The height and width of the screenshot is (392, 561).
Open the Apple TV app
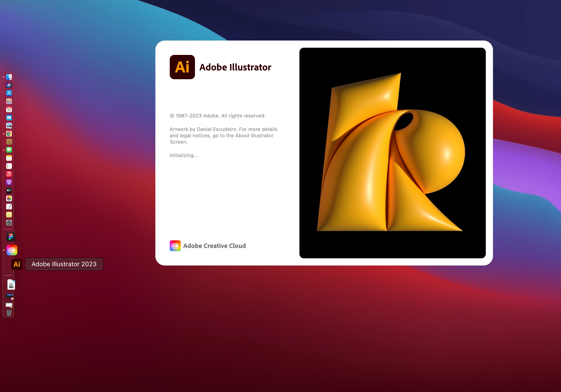9,190
